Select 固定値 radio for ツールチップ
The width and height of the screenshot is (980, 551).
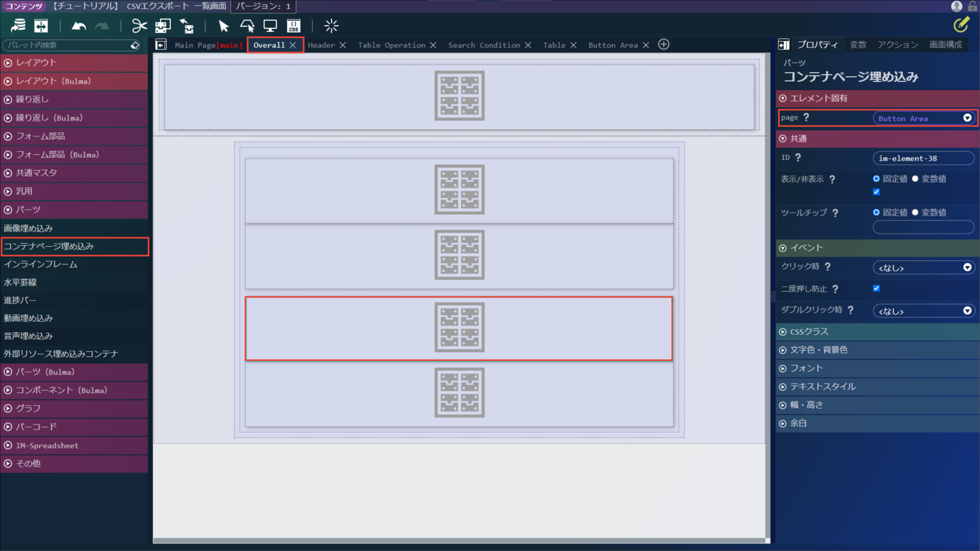(876, 212)
